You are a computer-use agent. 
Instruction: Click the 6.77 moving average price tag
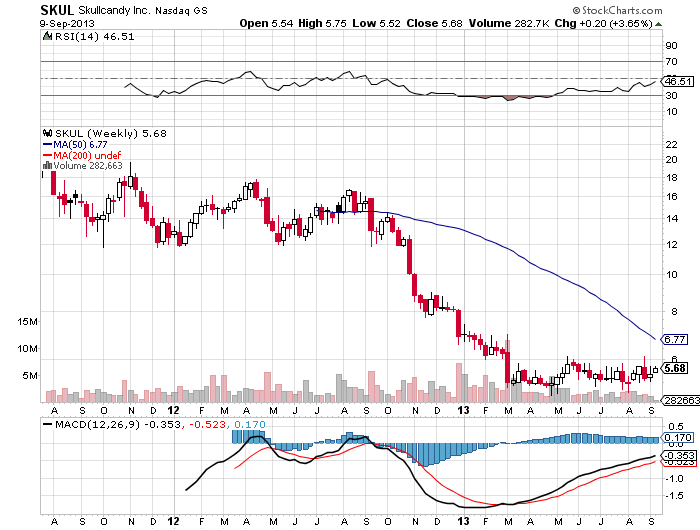pyautogui.click(x=675, y=339)
